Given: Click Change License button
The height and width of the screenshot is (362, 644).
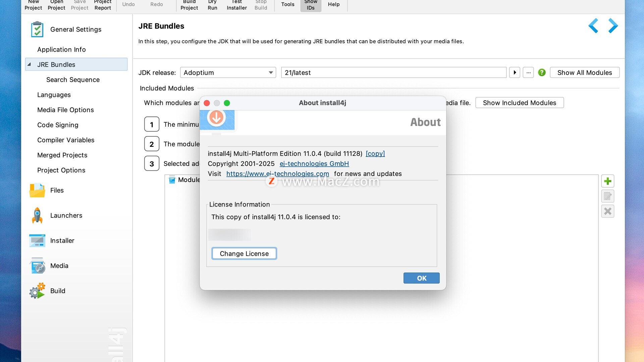Looking at the screenshot, I should point(244,253).
